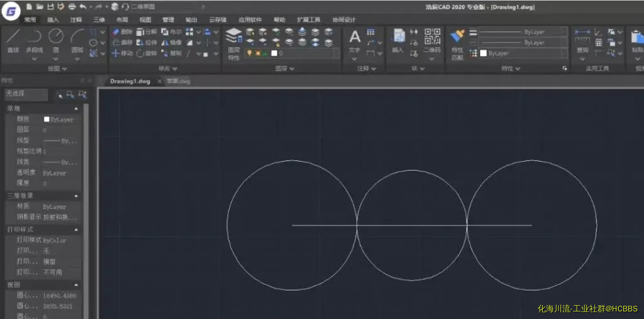The width and height of the screenshot is (644, 319).
Task: Click the color swatch in properties 颜色 row
Action: 47,119
